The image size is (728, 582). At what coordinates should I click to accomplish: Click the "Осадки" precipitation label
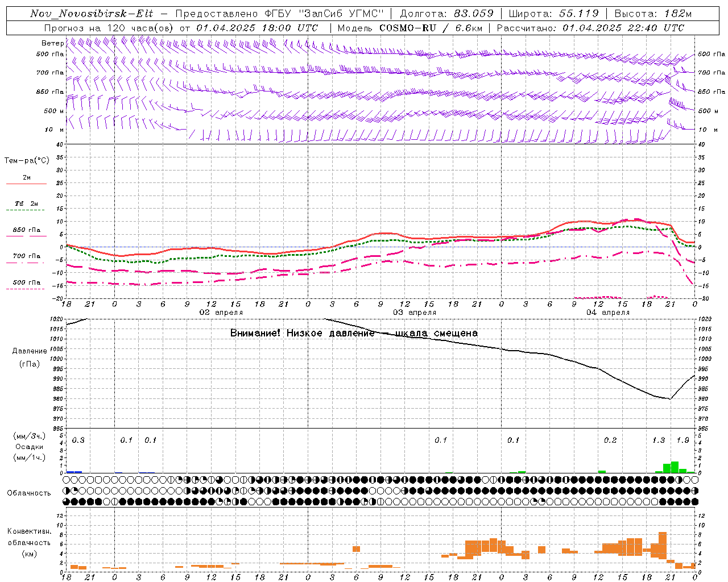click(30, 447)
